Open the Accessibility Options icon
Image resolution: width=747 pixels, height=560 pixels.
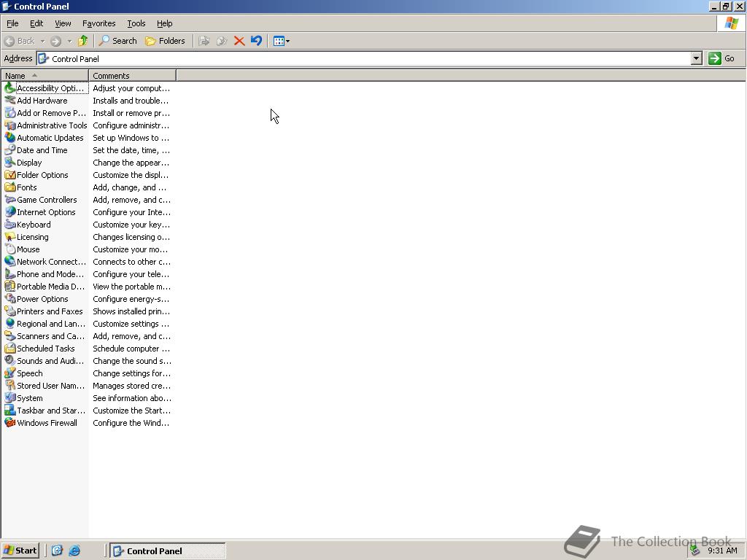[9, 88]
